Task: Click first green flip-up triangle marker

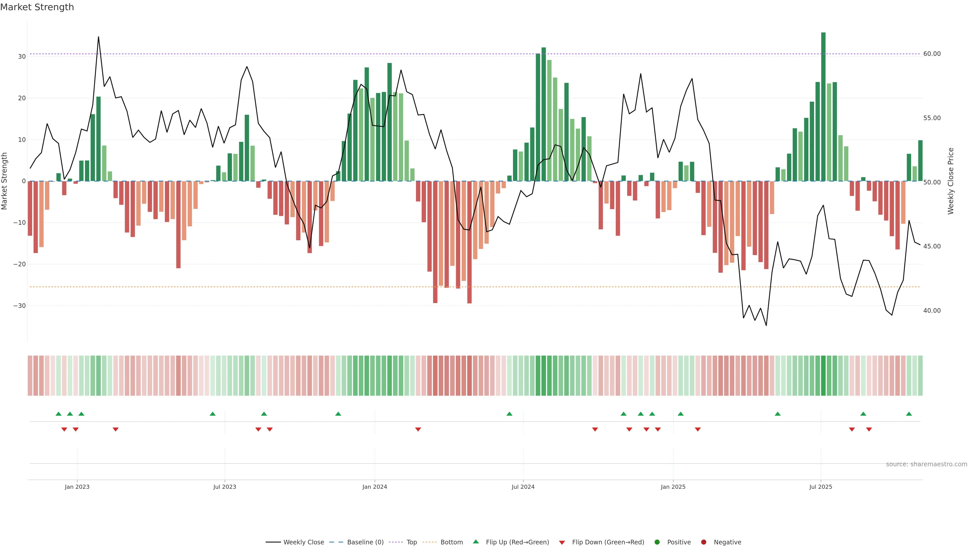Action: (x=58, y=414)
